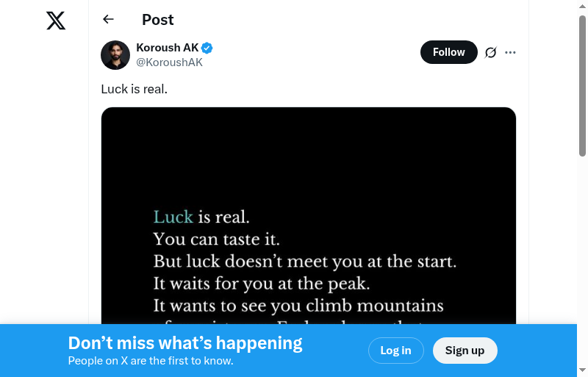Click the Post page heading
This screenshot has height=377, width=588.
(x=158, y=20)
